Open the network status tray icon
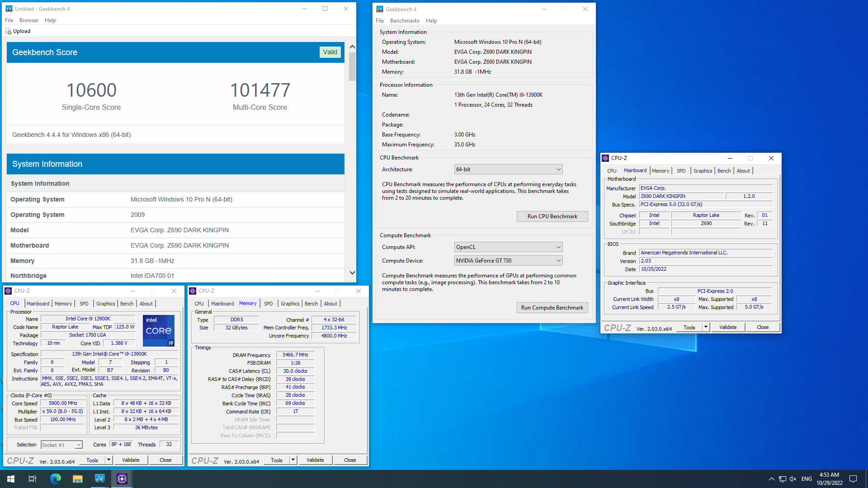Viewport: 868px width, 488px height. click(783, 479)
